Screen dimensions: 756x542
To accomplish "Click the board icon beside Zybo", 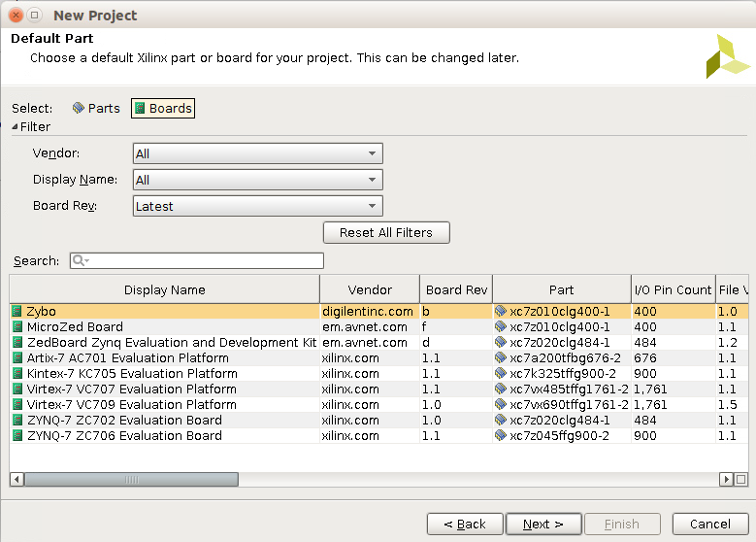I will 17,311.
